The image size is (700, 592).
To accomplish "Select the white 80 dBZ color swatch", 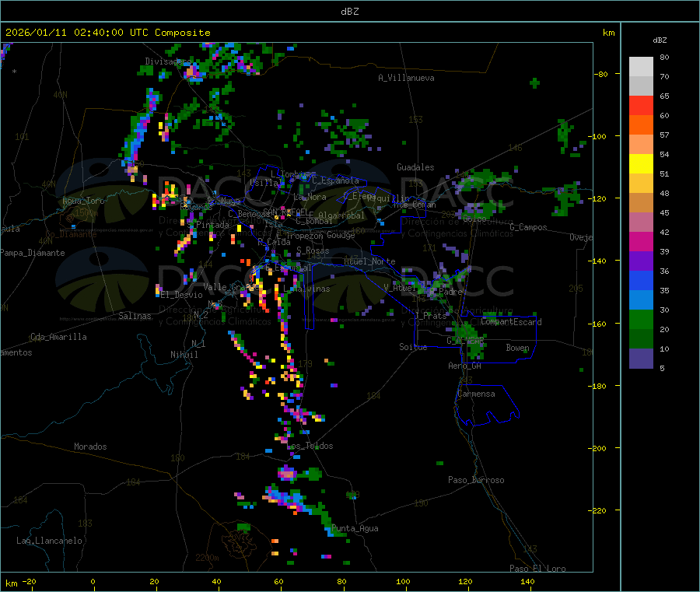I will pos(641,67).
